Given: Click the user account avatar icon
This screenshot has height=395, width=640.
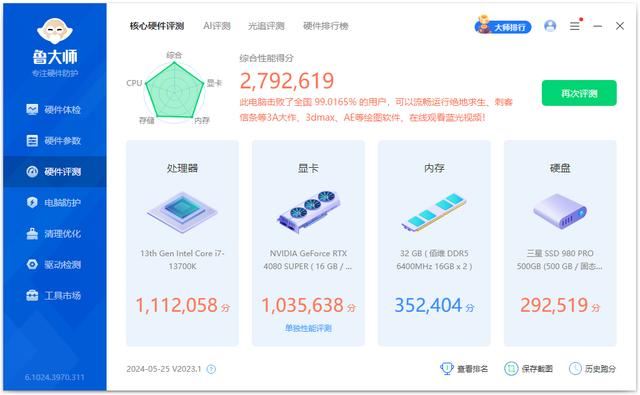Looking at the screenshot, I should (x=550, y=26).
